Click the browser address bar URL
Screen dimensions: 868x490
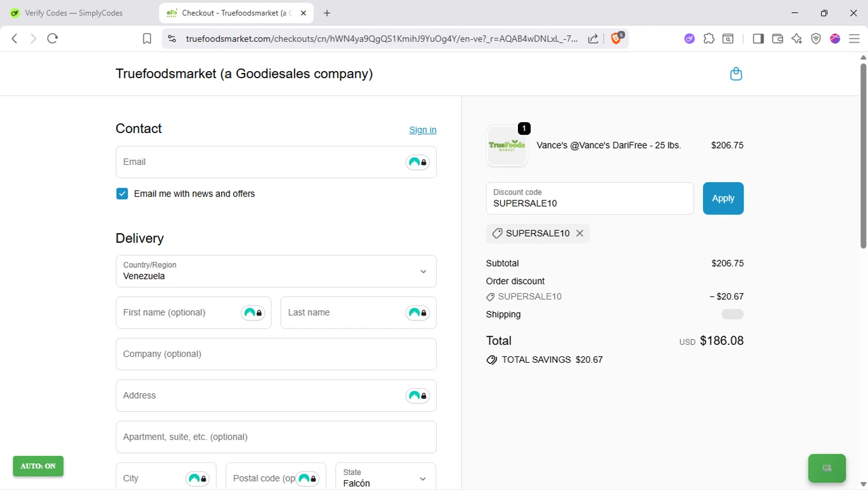pos(382,39)
